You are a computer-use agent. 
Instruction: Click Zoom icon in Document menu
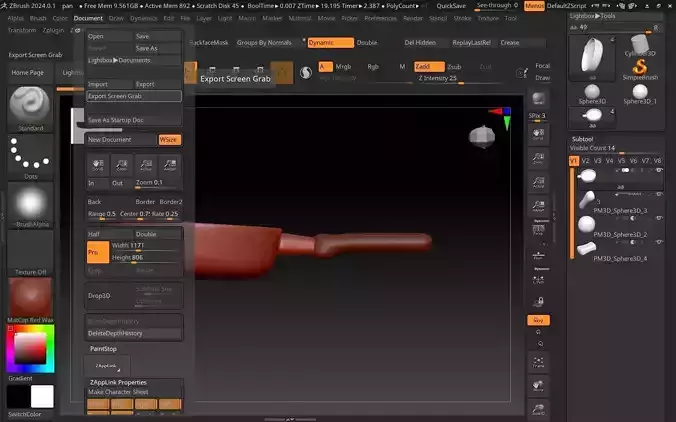pyautogui.click(x=122, y=165)
